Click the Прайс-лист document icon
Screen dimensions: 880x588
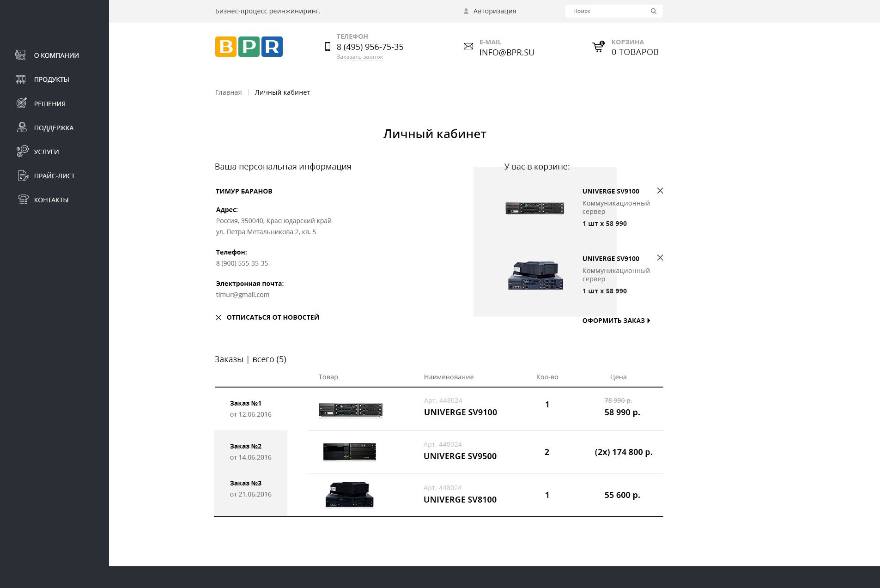pos(23,176)
